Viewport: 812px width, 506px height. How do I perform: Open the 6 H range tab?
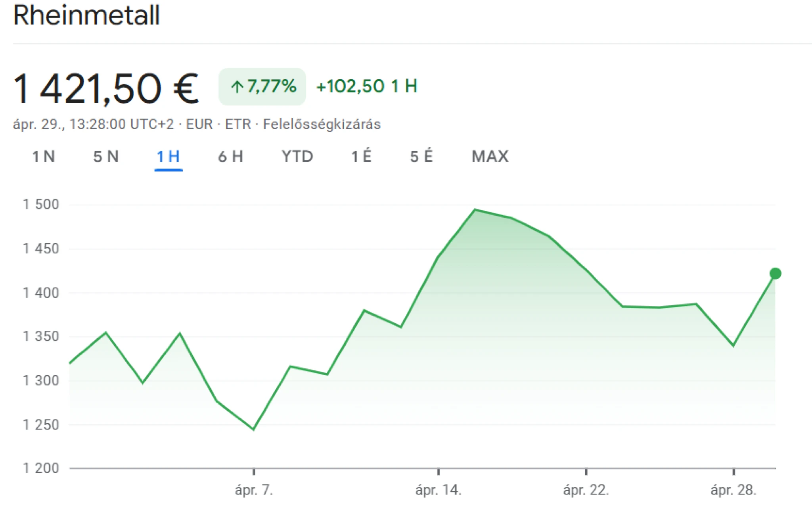click(230, 157)
